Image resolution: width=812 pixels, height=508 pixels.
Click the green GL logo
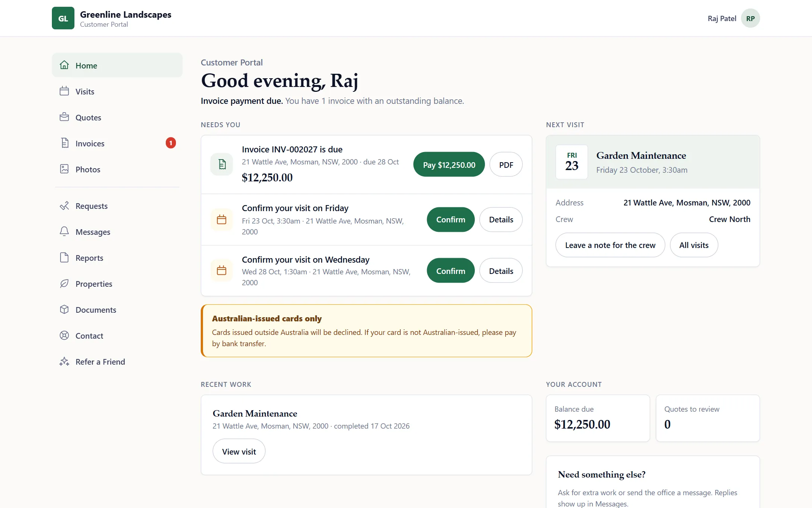(63, 18)
